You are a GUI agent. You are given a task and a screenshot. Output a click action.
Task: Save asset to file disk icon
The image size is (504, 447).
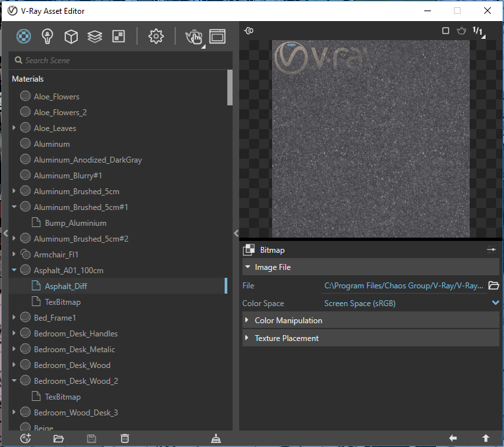tap(92, 438)
